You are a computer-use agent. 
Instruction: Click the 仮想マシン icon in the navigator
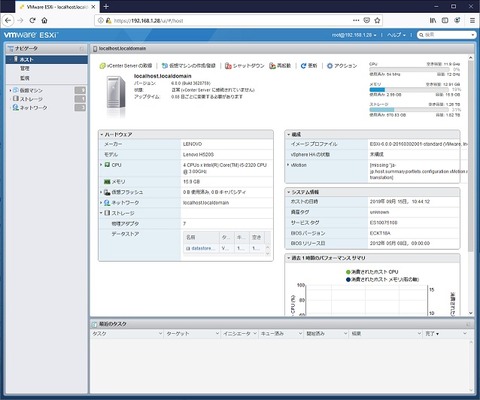pos(16,90)
